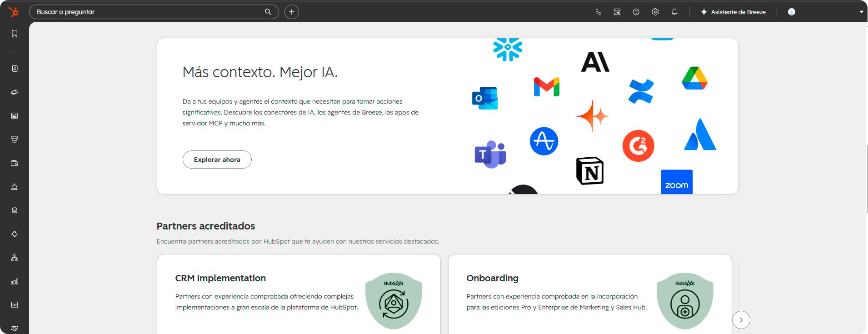Open the Bookmarks sidebar icon

point(15,34)
